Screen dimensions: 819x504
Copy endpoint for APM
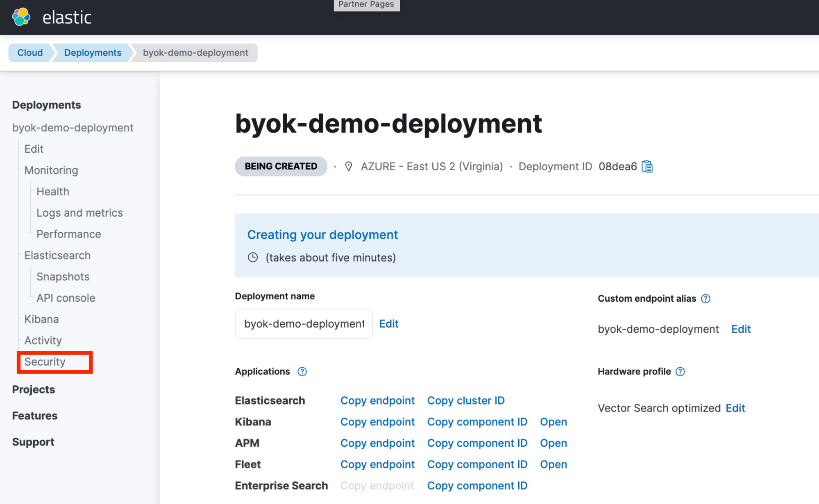(x=378, y=443)
